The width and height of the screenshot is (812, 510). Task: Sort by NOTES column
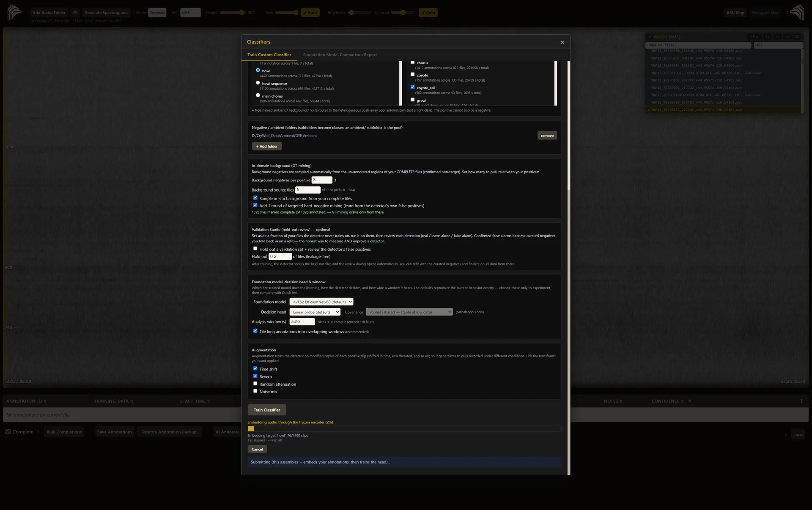click(x=613, y=401)
